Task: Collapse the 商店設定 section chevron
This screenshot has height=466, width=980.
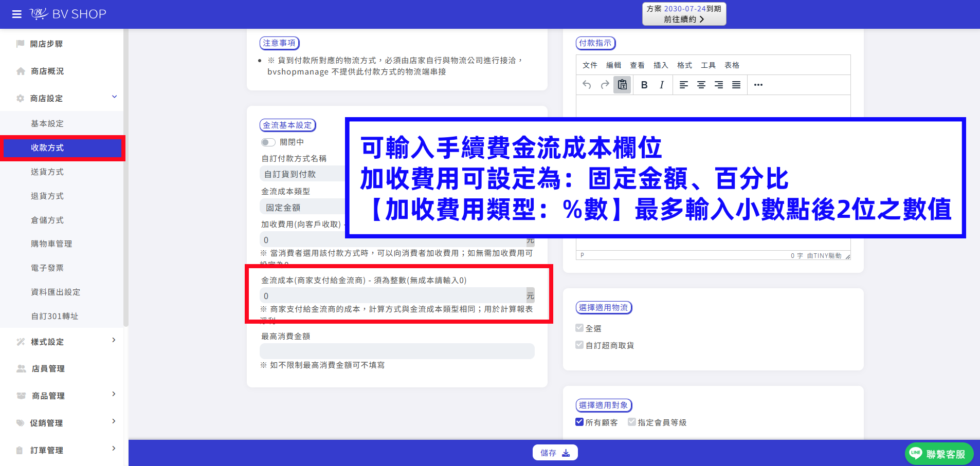Action: point(115,97)
